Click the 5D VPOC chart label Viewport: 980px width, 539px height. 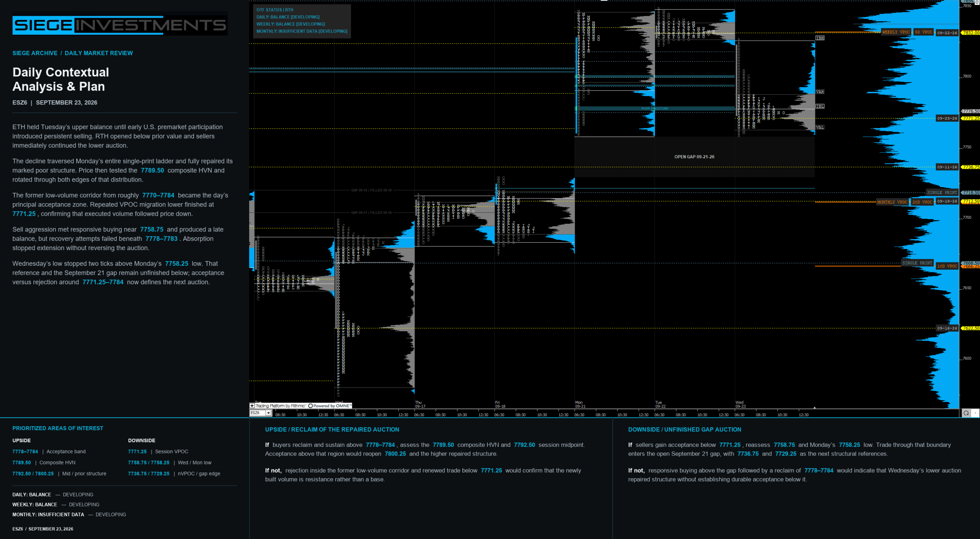pyautogui.click(x=924, y=32)
